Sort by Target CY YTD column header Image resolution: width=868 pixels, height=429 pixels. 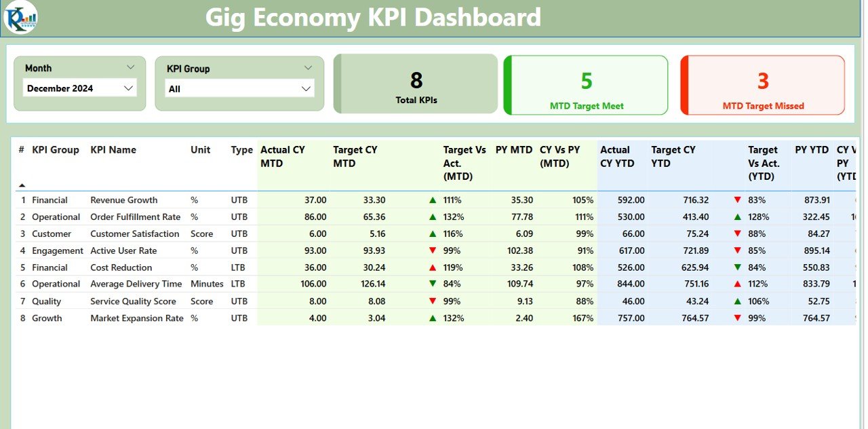pos(673,156)
